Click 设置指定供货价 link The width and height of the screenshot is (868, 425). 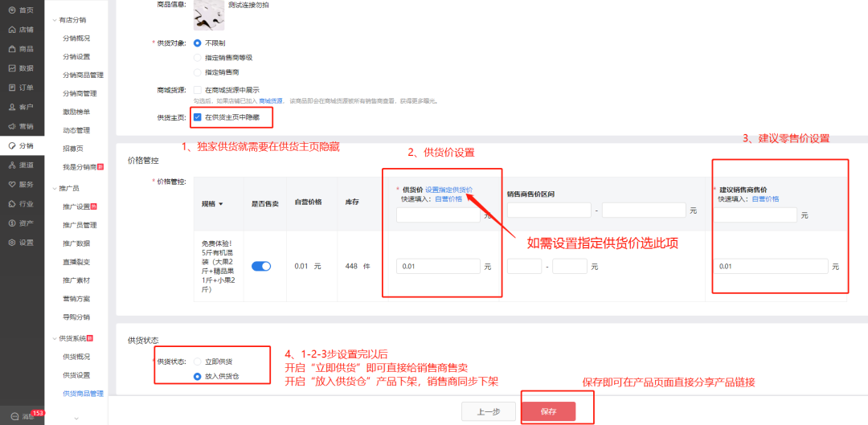pos(448,190)
